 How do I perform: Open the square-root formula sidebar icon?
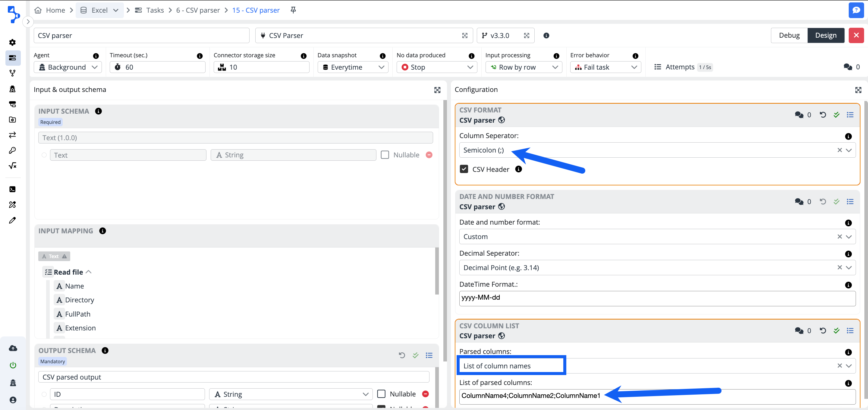12,166
